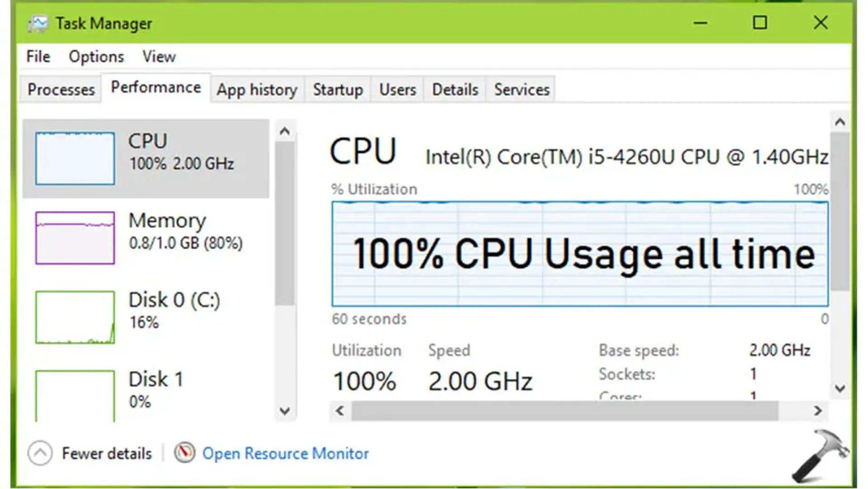Click the horizontal scroll left arrow
This screenshot has height=489, width=868.
(340, 411)
